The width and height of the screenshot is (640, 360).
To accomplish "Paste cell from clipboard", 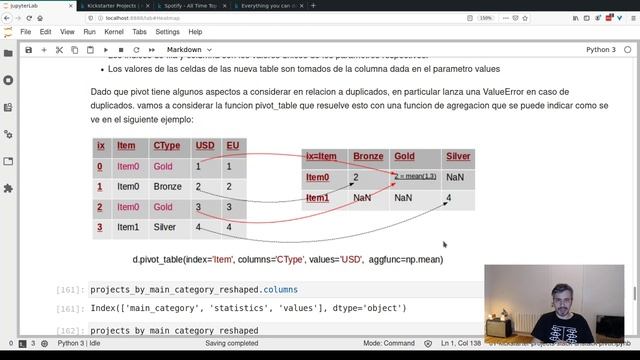I will click(x=90, y=50).
